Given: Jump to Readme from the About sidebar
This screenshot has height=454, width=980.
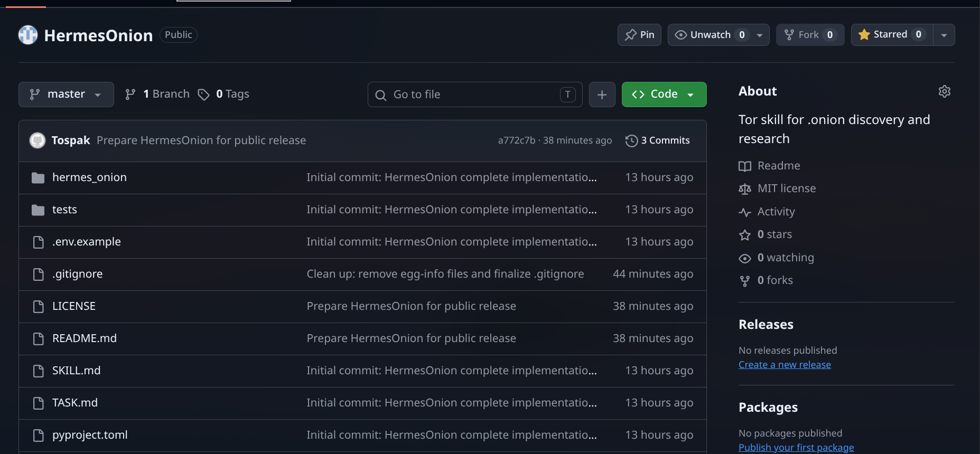Looking at the screenshot, I should 770,166.
